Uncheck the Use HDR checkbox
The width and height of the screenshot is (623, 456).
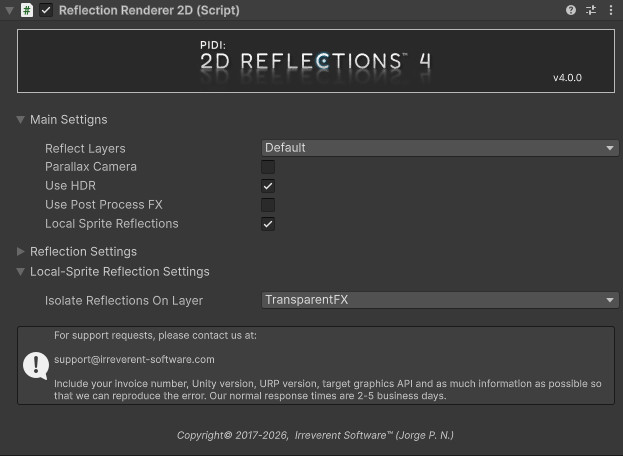(x=268, y=186)
